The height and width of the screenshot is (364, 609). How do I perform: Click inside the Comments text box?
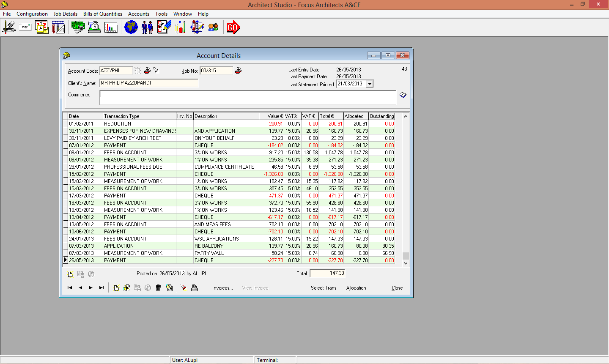(248, 97)
